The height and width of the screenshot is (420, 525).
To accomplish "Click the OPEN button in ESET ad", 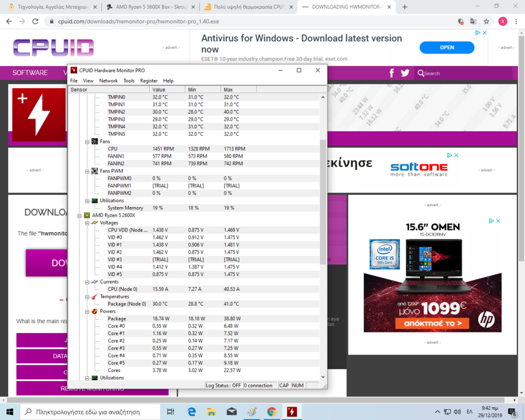I will (447, 48).
